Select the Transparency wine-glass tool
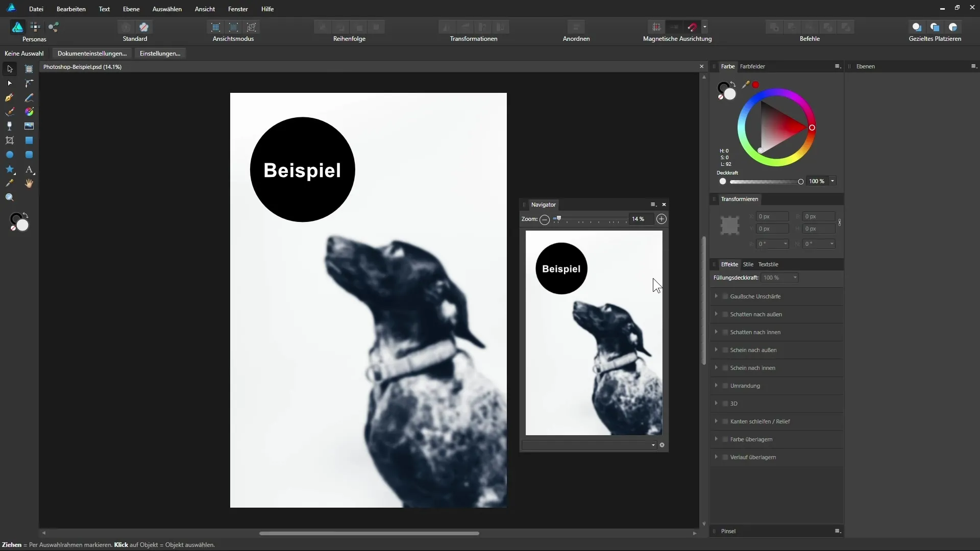 pos(10,126)
